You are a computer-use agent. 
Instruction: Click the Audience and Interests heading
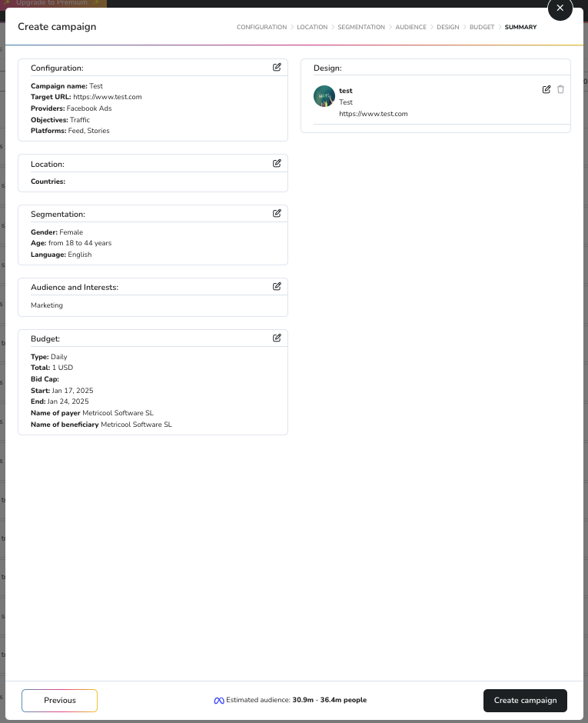pyautogui.click(x=75, y=287)
